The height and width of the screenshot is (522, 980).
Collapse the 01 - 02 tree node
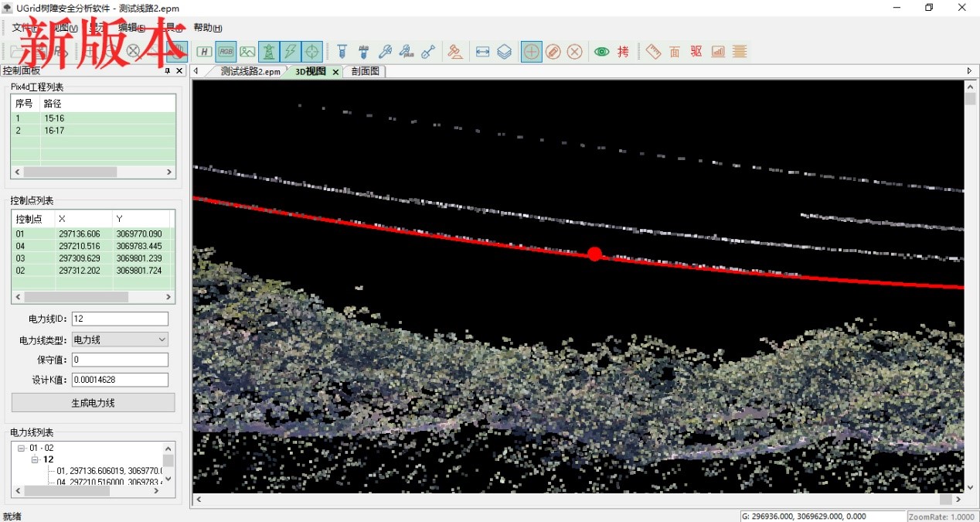[21, 449]
